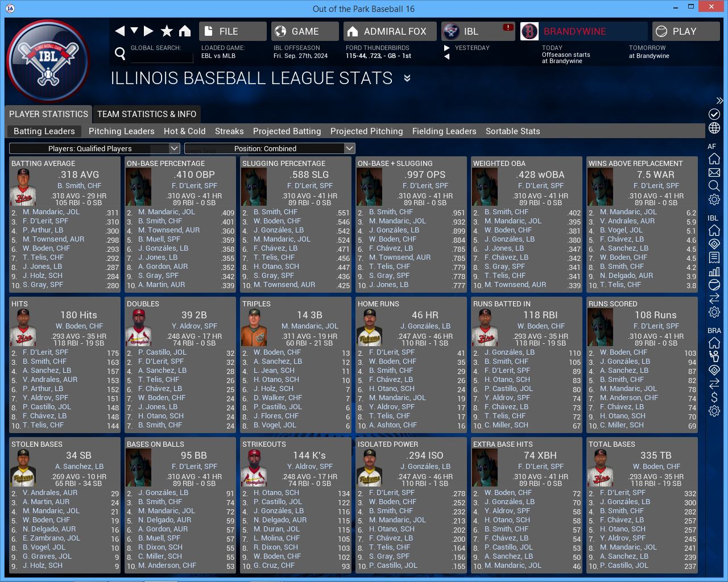Viewport: 728px width, 582px height.
Task: Open Y. Aldrov, SPF as doubles leader
Action: click(195, 326)
